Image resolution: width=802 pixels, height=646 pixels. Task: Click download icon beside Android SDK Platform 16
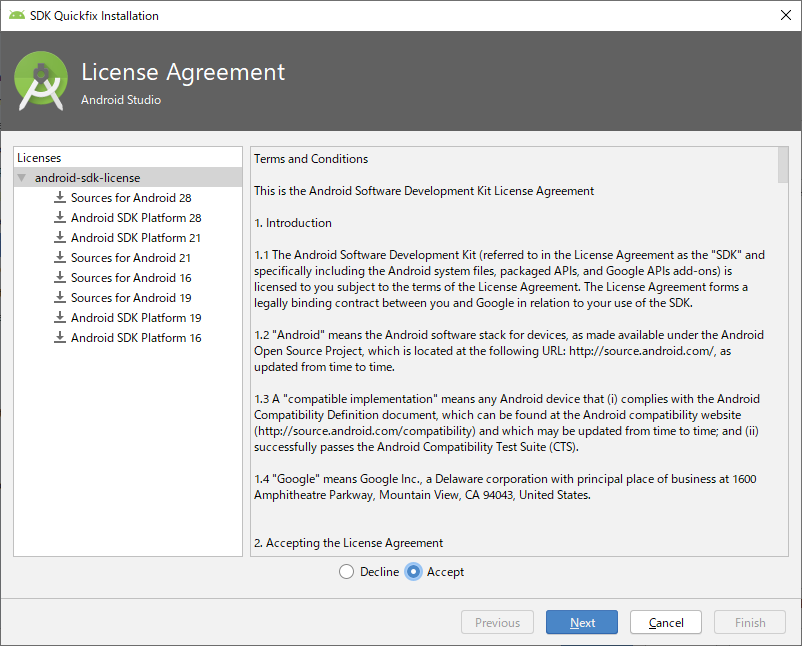tap(60, 338)
